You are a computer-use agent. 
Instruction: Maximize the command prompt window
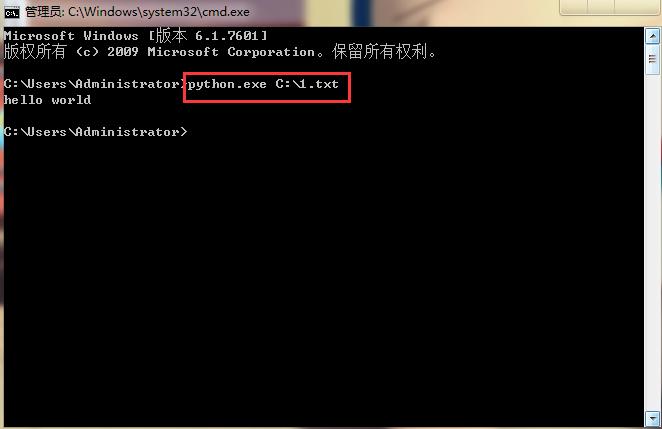[601, 6]
